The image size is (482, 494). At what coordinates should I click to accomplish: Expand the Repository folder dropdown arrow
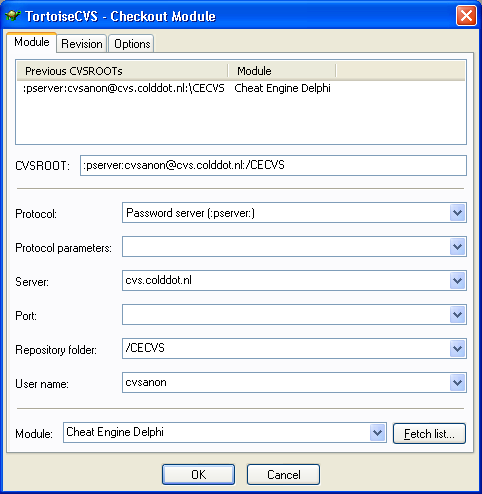pyautogui.click(x=457, y=349)
